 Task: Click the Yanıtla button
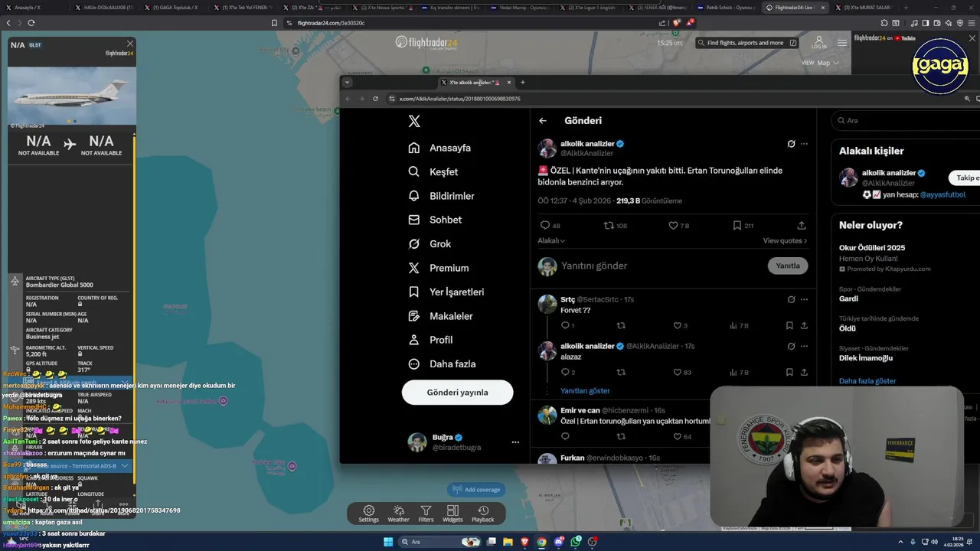click(788, 266)
